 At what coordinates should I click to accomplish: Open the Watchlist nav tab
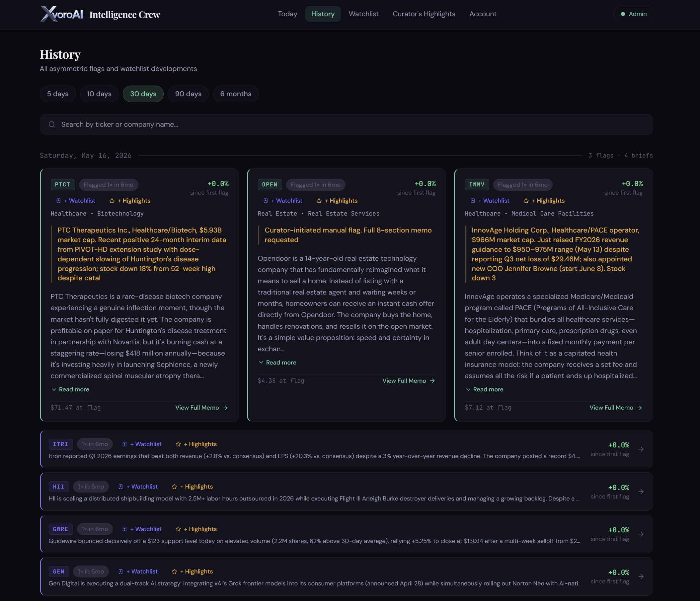pyautogui.click(x=363, y=14)
